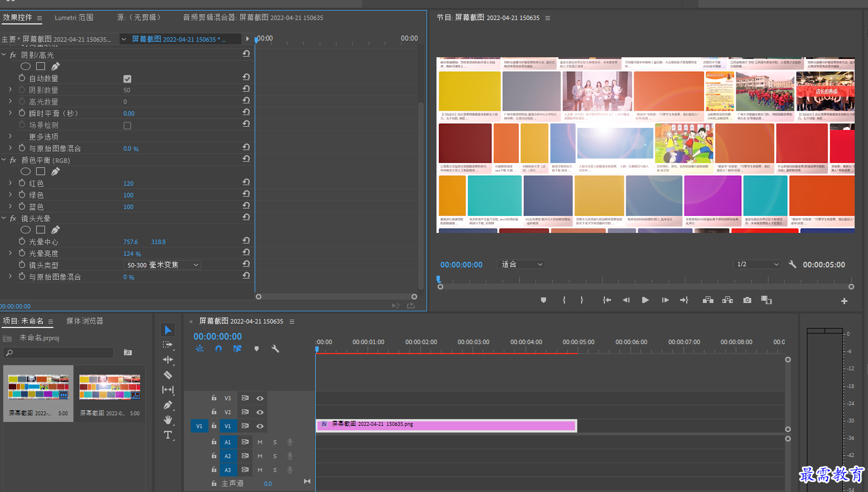Screen dimensions: 868x492
Task: Click the Lift button in program monitor
Action: [x=708, y=300]
